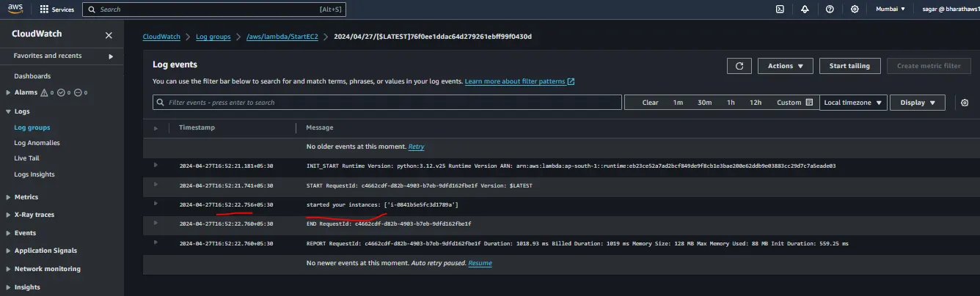Screen dimensions: 980x296
Task: Open the Services grid menu
Action: pos(57,10)
